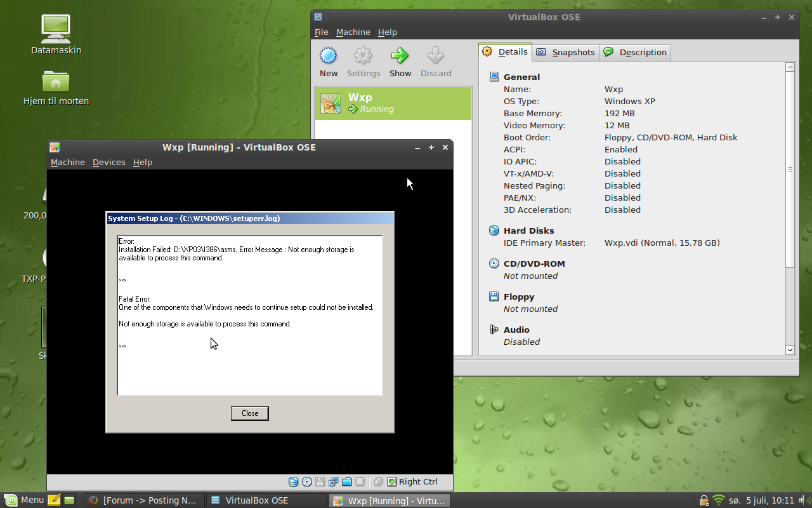
Task: Click the 'Floppy, CD/DVD-ROM, Hard Disk' boot order
Action: (x=671, y=137)
